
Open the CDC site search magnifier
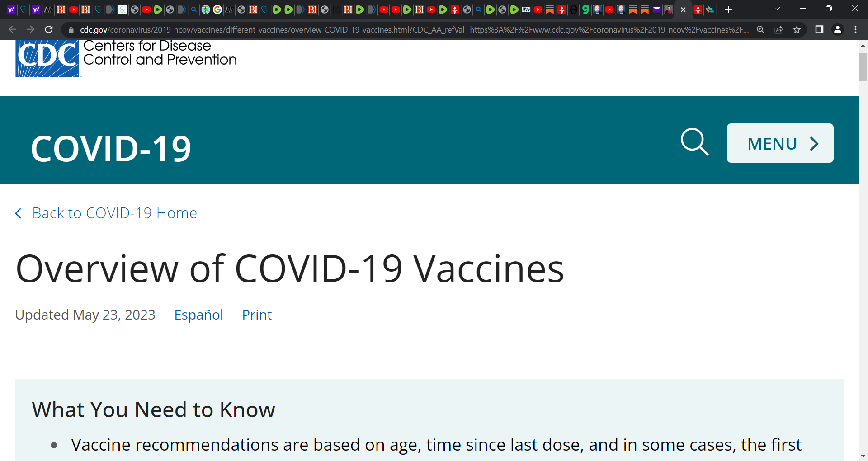695,142
